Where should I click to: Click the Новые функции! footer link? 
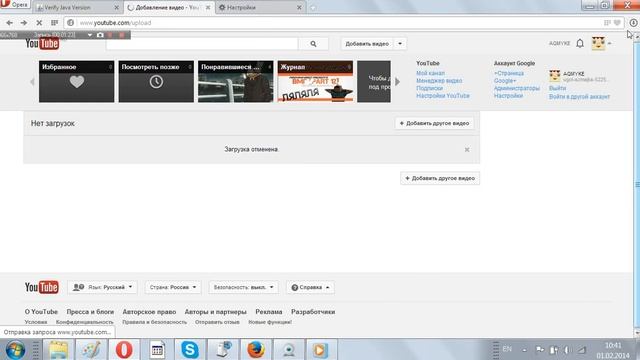point(270,322)
